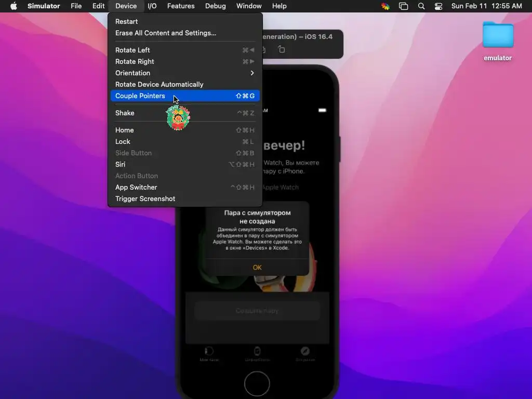Screen dimensions: 532x399
Task: Click the date and time in menu bar
Action: coord(486,6)
